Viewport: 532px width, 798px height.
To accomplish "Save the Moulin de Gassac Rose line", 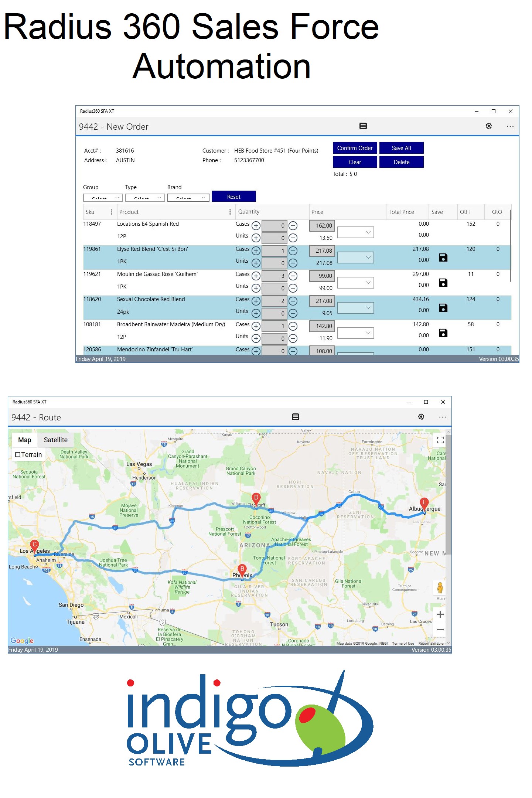I will pyautogui.click(x=443, y=283).
